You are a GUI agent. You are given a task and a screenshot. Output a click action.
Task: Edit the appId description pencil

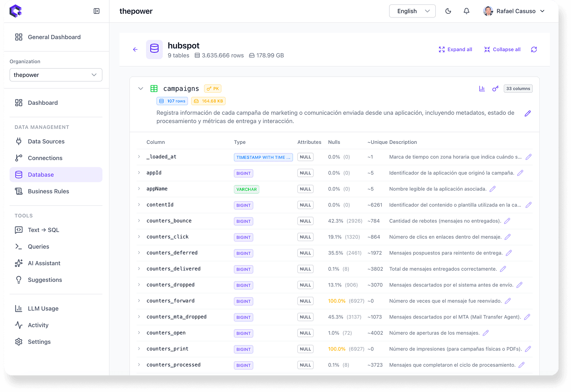pos(520,173)
